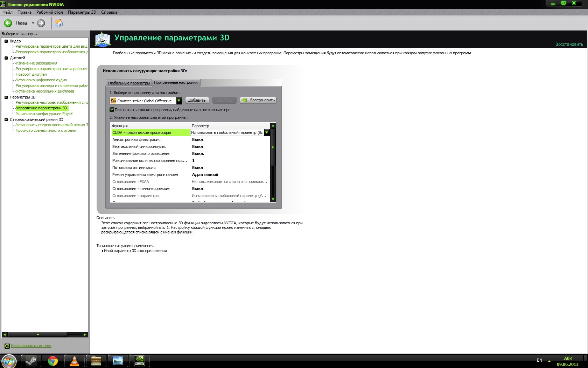Open the file manager taskbar icon

tap(96, 361)
